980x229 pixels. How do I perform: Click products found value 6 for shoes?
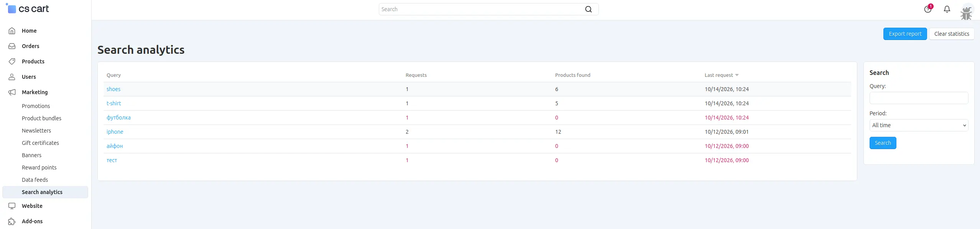coord(557,89)
